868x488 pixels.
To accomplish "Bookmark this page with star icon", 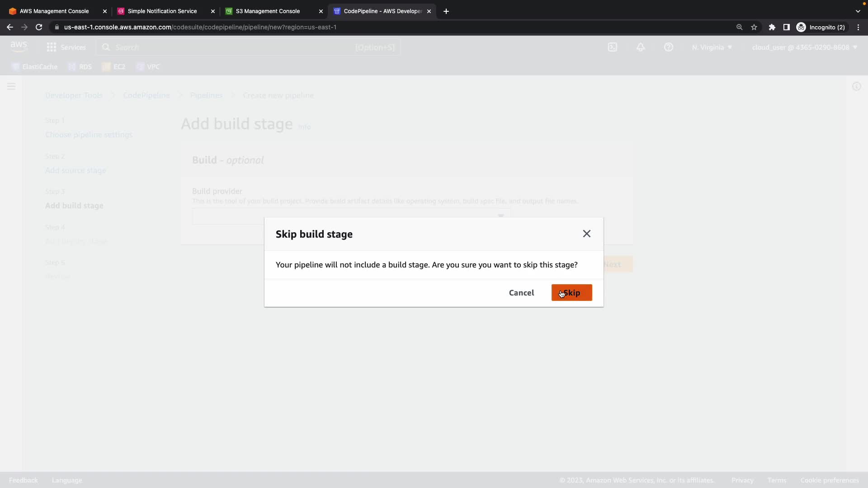I will point(754,27).
